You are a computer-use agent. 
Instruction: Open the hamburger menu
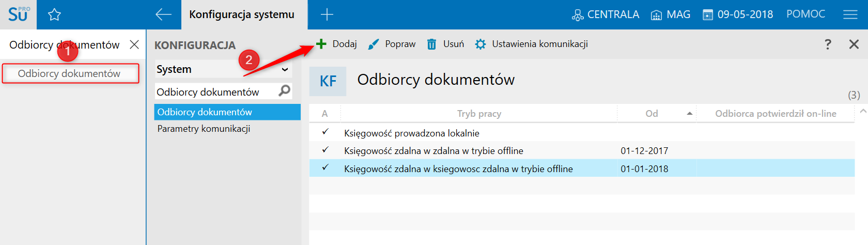pyautogui.click(x=850, y=14)
